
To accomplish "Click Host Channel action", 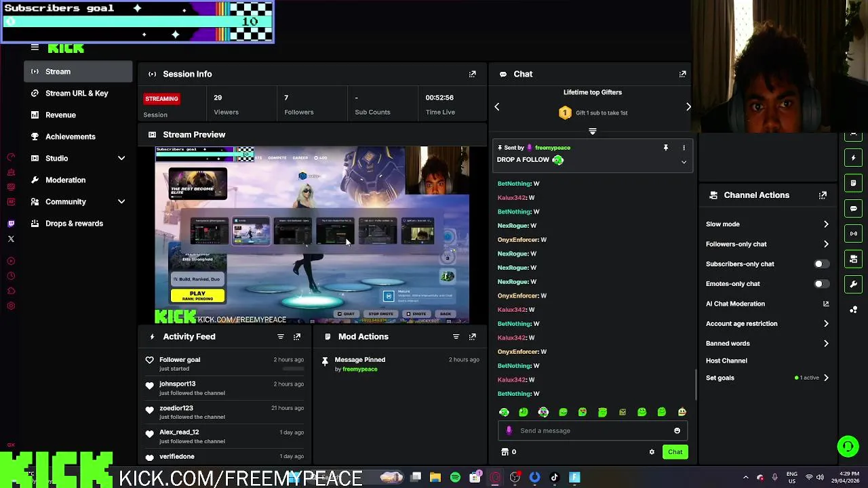I will (726, 361).
